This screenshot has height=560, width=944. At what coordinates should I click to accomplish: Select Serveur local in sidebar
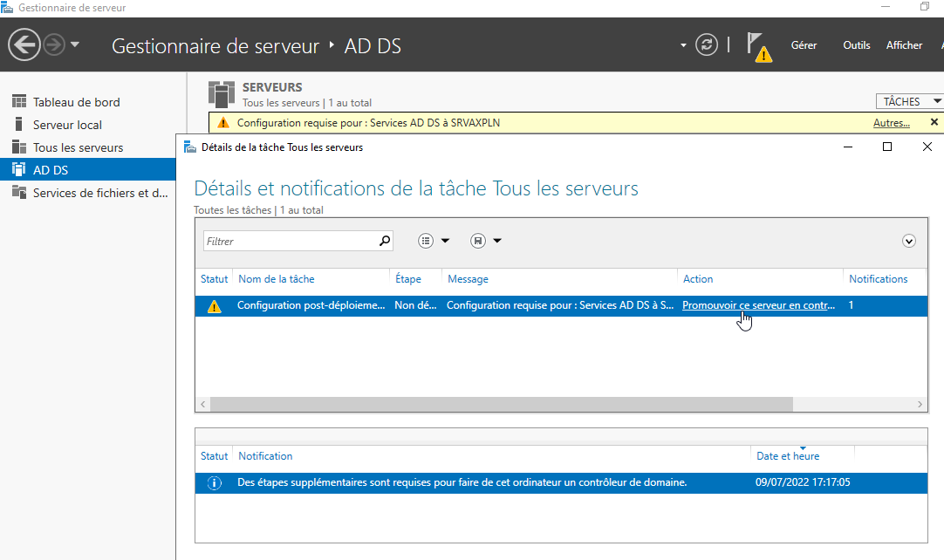[x=67, y=126]
